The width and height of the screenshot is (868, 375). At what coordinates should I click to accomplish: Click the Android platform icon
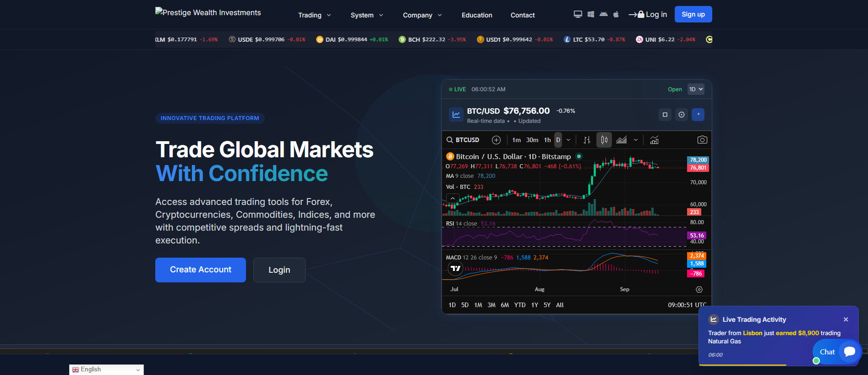(x=604, y=14)
